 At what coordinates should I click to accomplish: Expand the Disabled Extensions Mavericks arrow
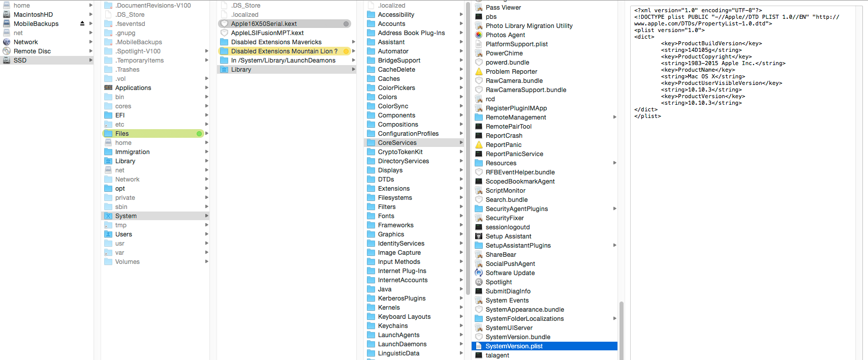point(353,42)
